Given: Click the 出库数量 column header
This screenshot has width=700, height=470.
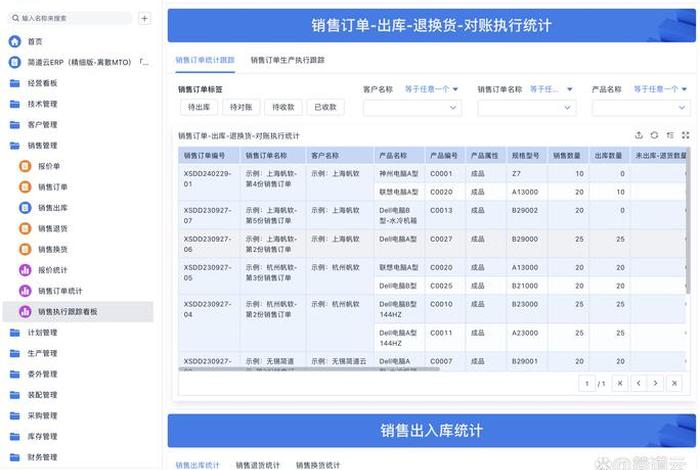Looking at the screenshot, I should coord(608,155).
